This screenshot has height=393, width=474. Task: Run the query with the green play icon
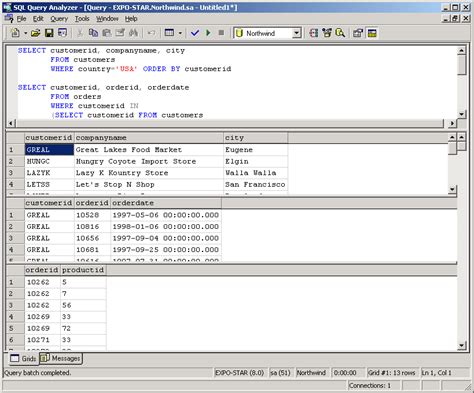(208, 33)
